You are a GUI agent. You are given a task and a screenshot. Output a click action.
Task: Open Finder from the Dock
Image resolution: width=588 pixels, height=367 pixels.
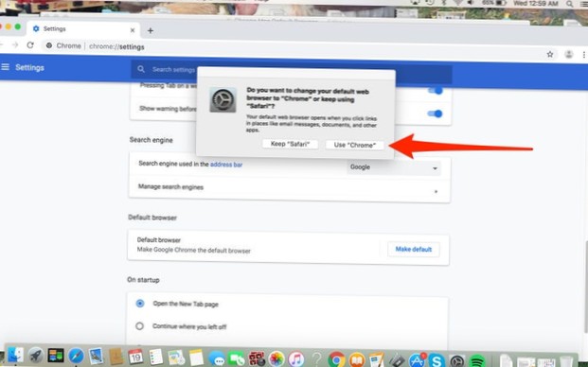15,356
